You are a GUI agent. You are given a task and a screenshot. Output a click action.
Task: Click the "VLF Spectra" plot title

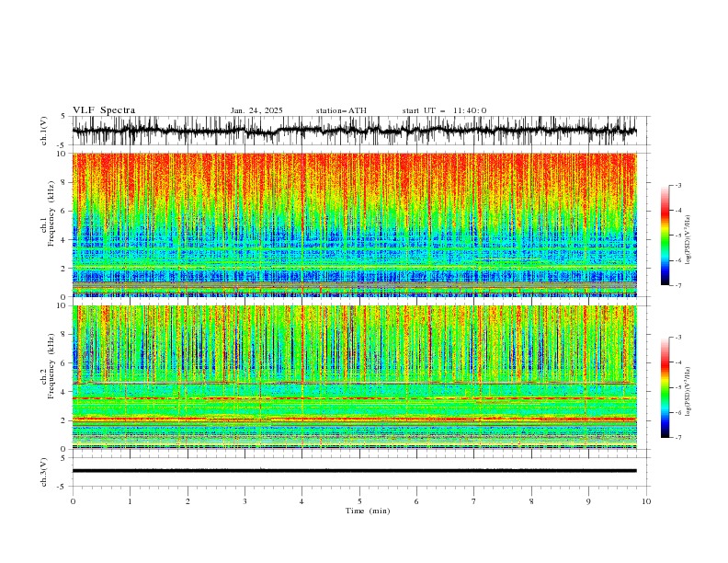coord(104,110)
